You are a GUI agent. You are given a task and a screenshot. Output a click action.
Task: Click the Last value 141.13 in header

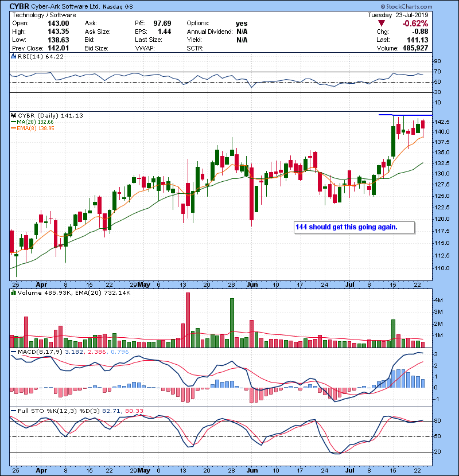[418, 40]
